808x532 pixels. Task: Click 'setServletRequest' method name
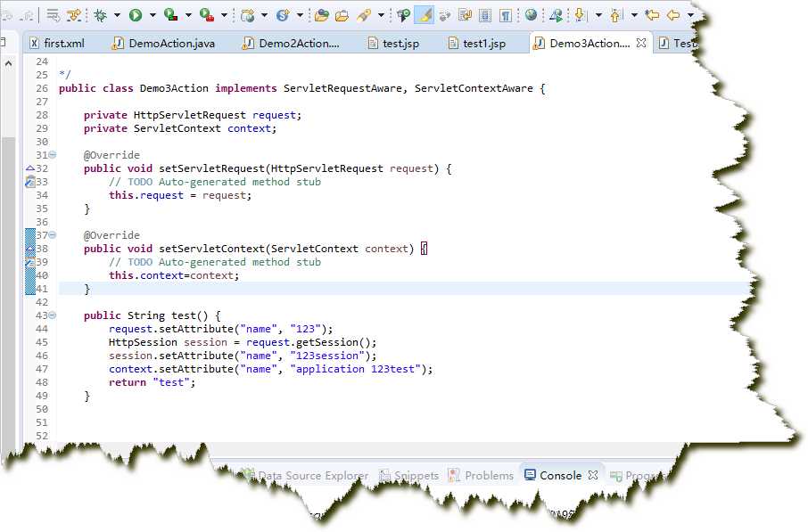211,168
